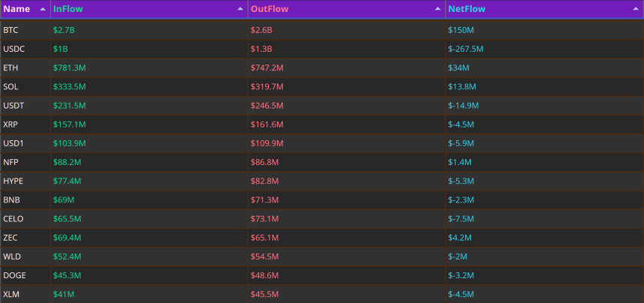Click the sort arrow in InFlow header
Viewport: 644px width, 303px height.
240,9
